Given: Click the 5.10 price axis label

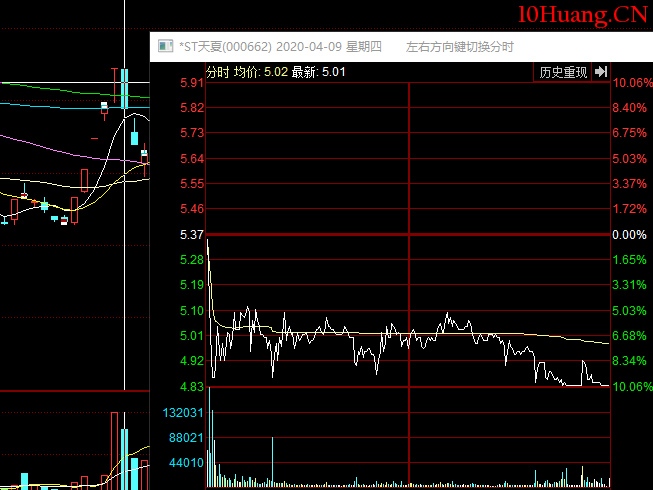Looking at the screenshot, I should (x=192, y=311).
